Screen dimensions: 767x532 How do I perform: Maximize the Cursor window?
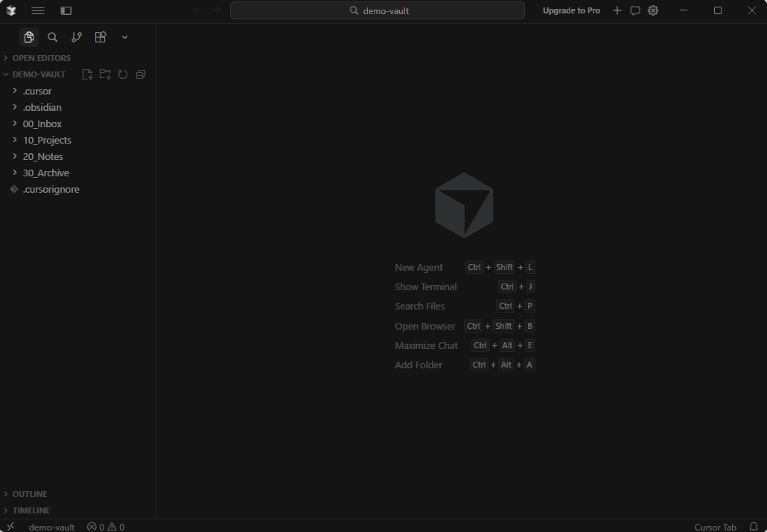pos(718,10)
